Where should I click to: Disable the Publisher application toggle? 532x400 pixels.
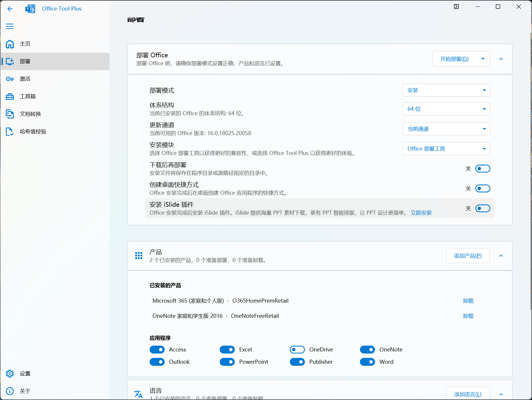pos(297,362)
